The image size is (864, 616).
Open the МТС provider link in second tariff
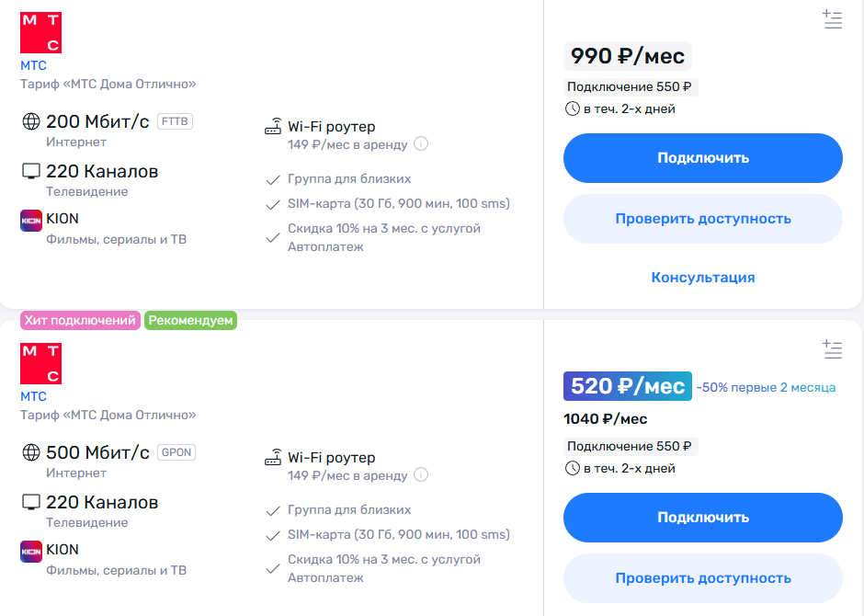pyautogui.click(x=33, y=396)
